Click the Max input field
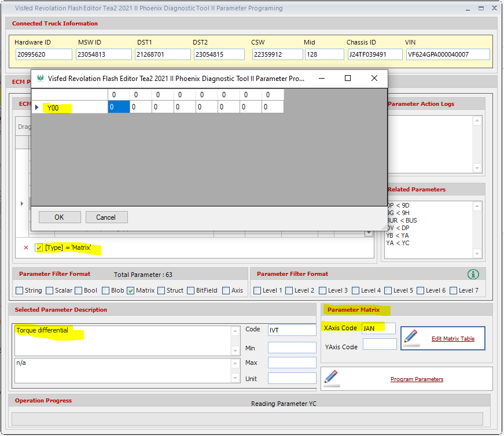This screenshot has height=436, width=504. pos(292,363)
